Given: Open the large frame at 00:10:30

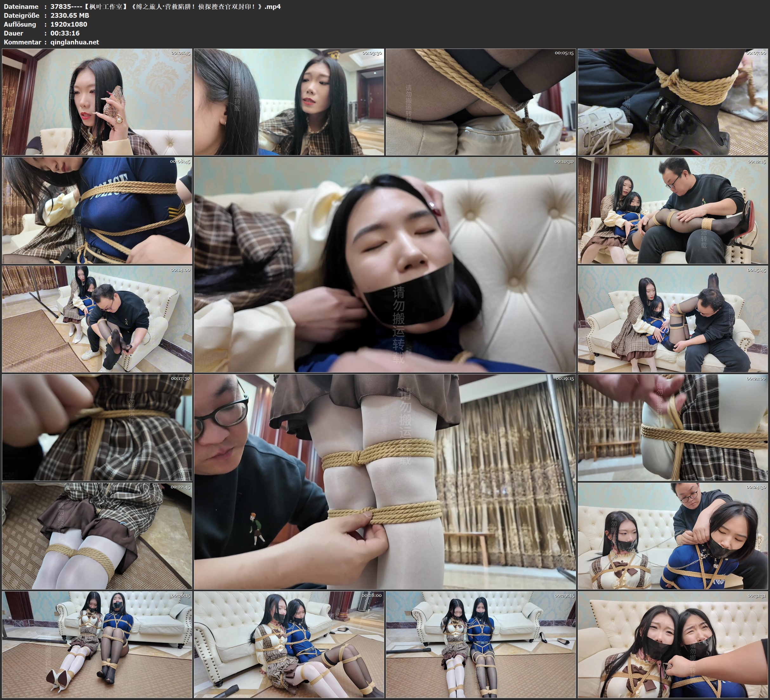Looking at the screenshot, I should pos(385,264).
